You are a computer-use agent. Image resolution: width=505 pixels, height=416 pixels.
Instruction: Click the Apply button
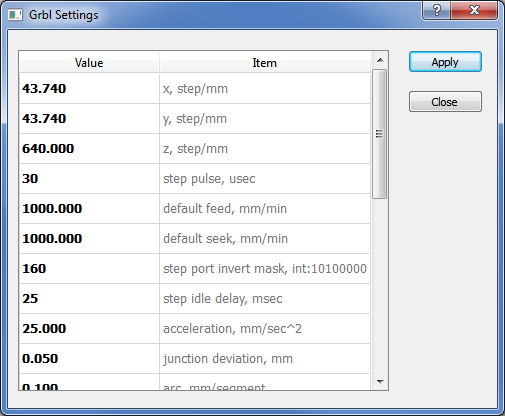[x=445, y=62]
